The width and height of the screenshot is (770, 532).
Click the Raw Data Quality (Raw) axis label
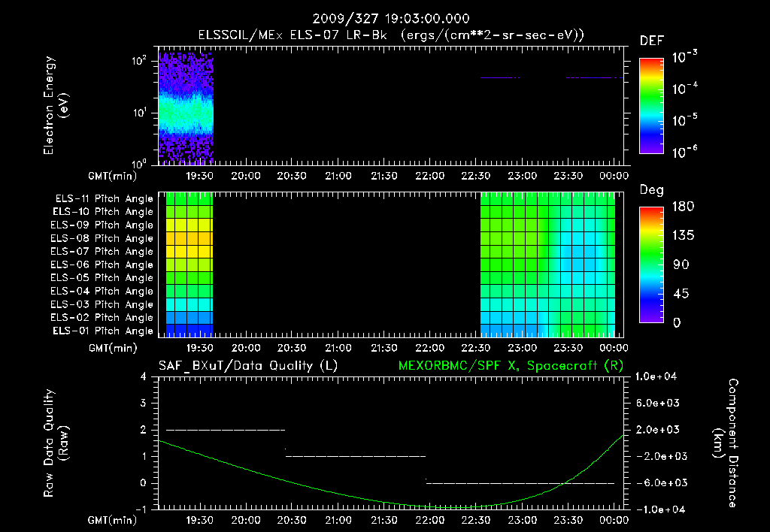click(x=55, y=443)
